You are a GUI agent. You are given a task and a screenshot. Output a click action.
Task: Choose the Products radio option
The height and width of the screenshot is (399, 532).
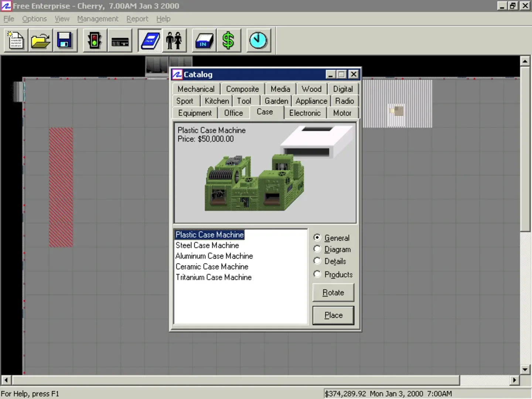(x=317, y=274)
